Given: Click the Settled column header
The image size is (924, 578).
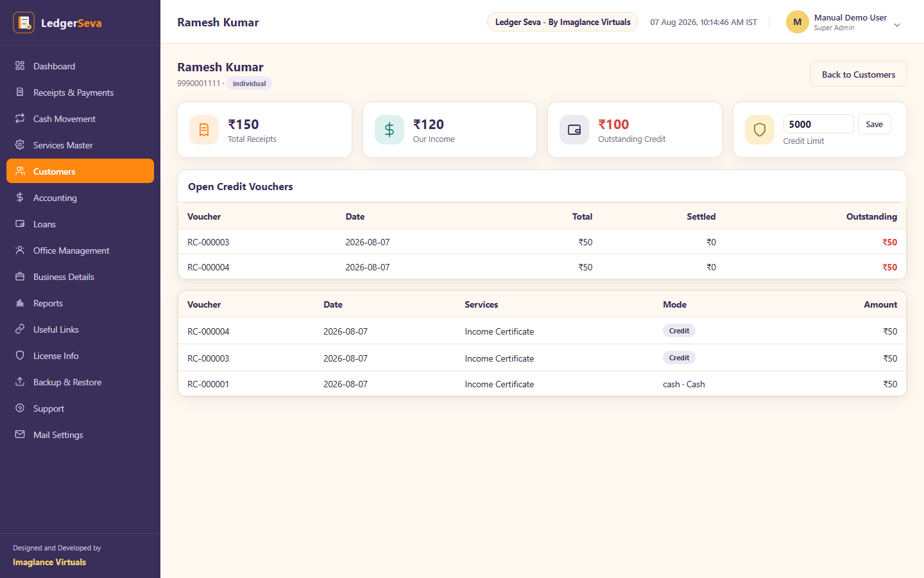Looking at the screenshot, I should coord(701,216).
